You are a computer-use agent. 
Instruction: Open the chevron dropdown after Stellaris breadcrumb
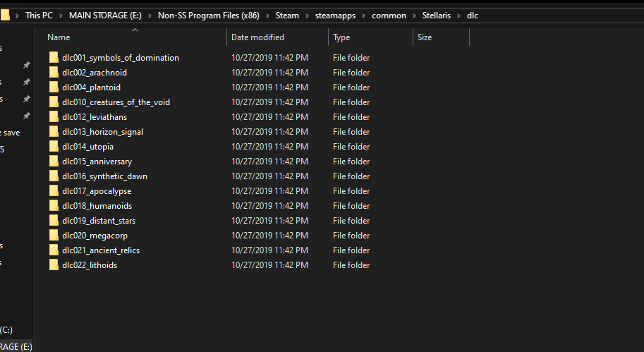[x=459, y=16]
